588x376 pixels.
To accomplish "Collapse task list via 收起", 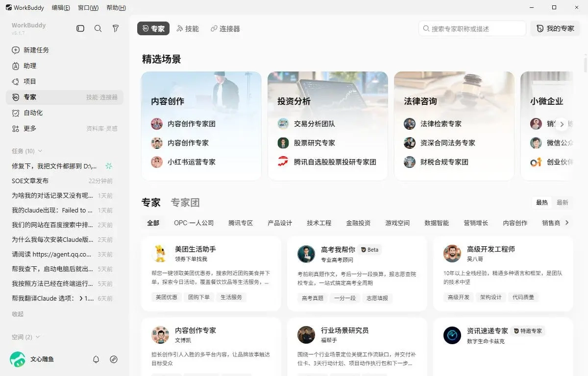I will (x=18, y=314).
